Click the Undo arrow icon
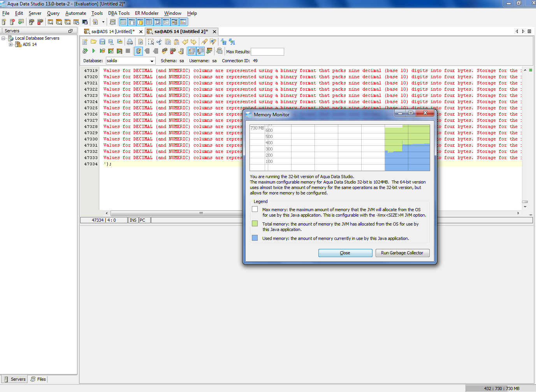The image size is (536, 392). coord(185,42)
